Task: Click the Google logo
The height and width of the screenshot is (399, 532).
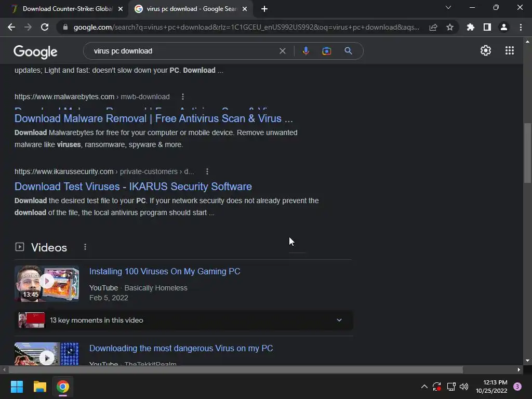Action: (35, 51)
